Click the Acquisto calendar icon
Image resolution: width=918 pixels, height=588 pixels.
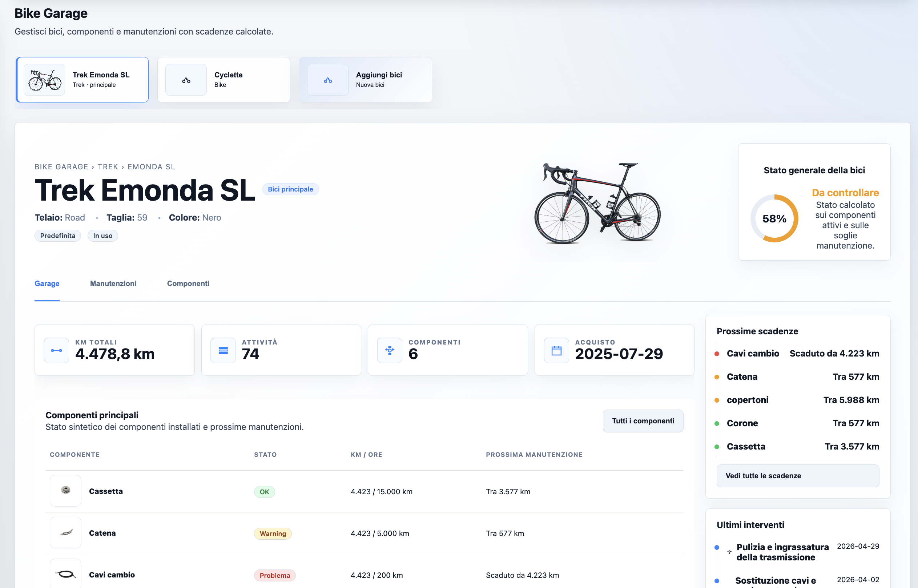pos(556,350)
